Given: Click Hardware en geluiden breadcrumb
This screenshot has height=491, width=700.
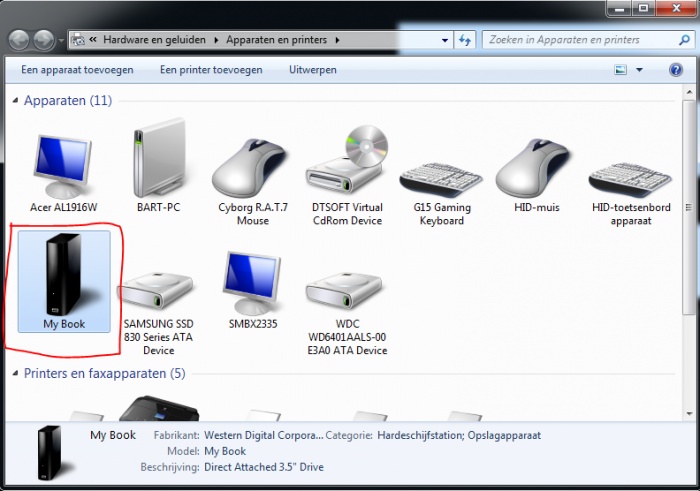Looking at the screenshot, I should (154, 40).
